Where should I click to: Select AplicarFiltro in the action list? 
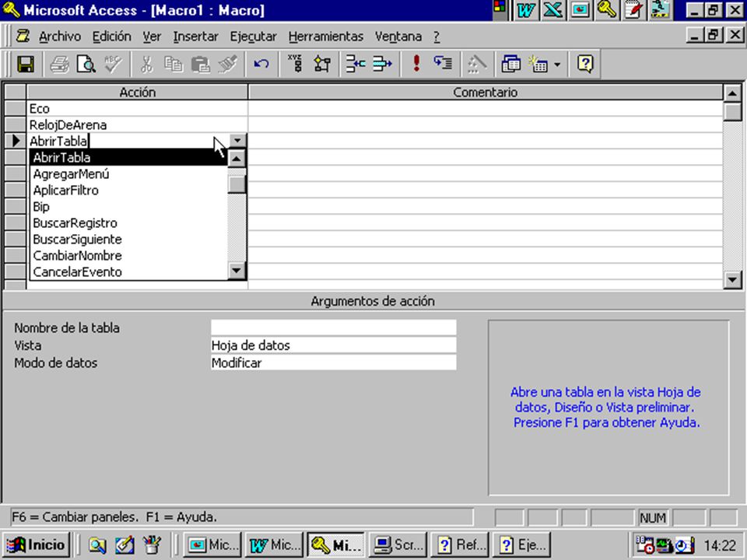(x=128, y=190)
